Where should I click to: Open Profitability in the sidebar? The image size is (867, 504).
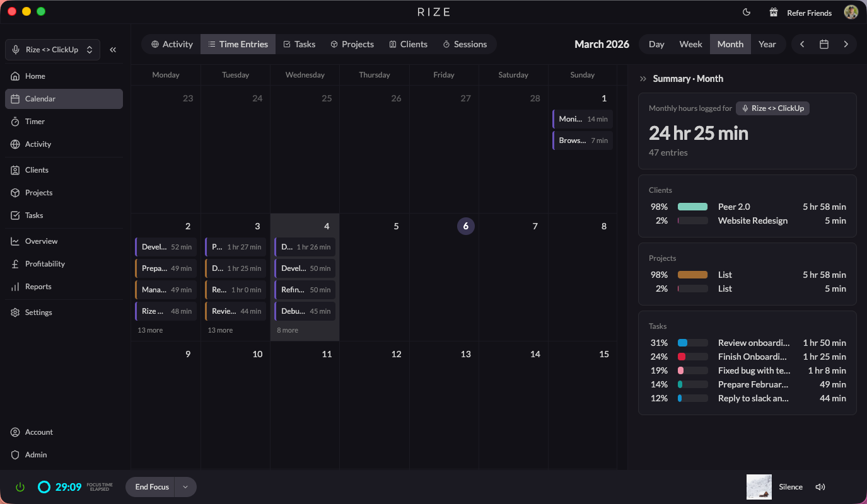45,264
